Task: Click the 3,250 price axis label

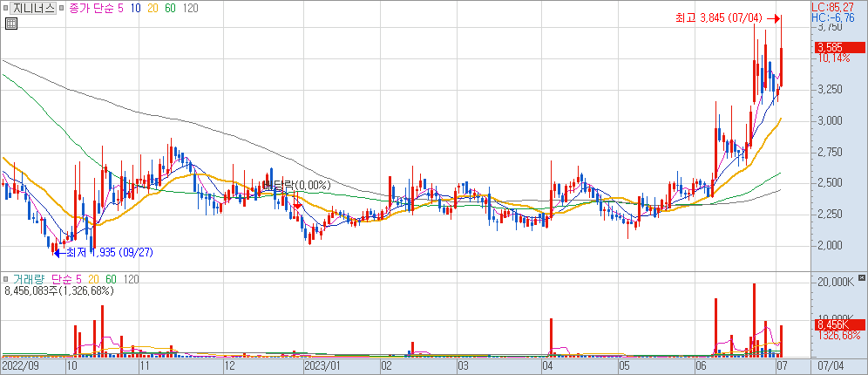Action: [830, 89]
